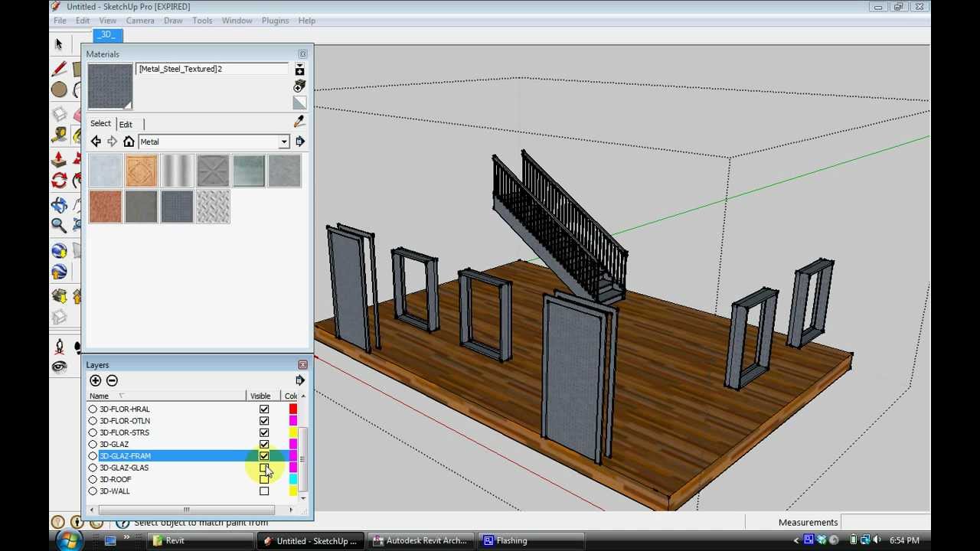Screen dimensions: 980x551
Task: Switch to the Edit tab in Materials
Action: coord(126,124)
